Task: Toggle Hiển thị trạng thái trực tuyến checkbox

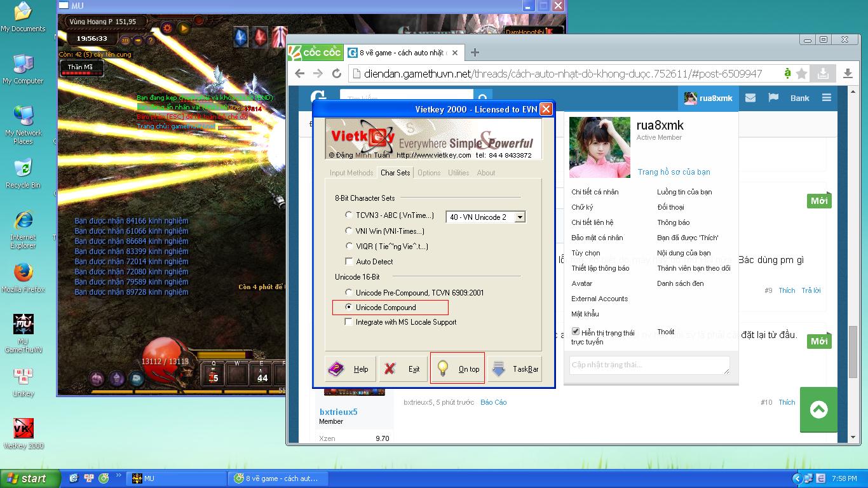Action: pos(576,332)
